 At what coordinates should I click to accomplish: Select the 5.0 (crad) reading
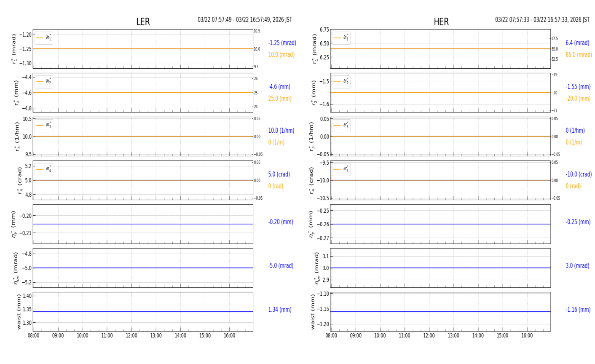[279, 174]
